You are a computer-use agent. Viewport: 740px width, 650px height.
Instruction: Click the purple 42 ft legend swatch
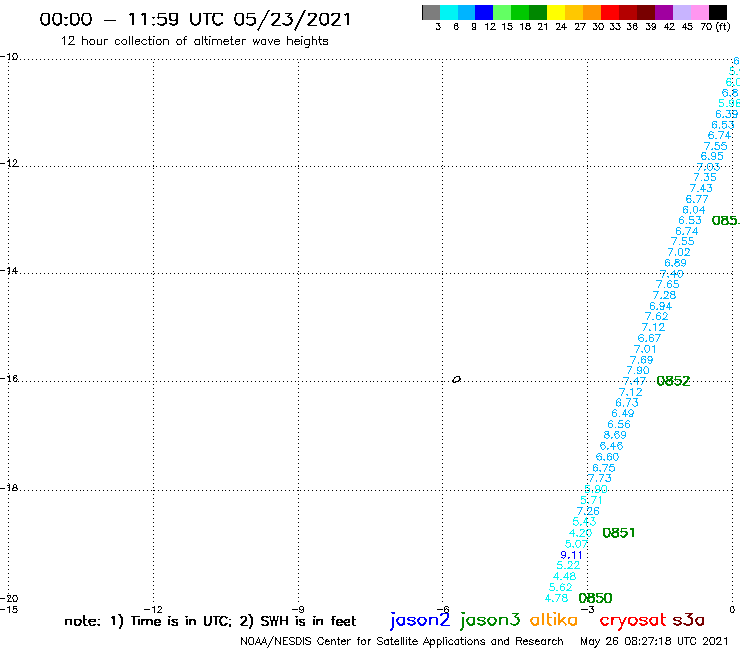point(664,12)
